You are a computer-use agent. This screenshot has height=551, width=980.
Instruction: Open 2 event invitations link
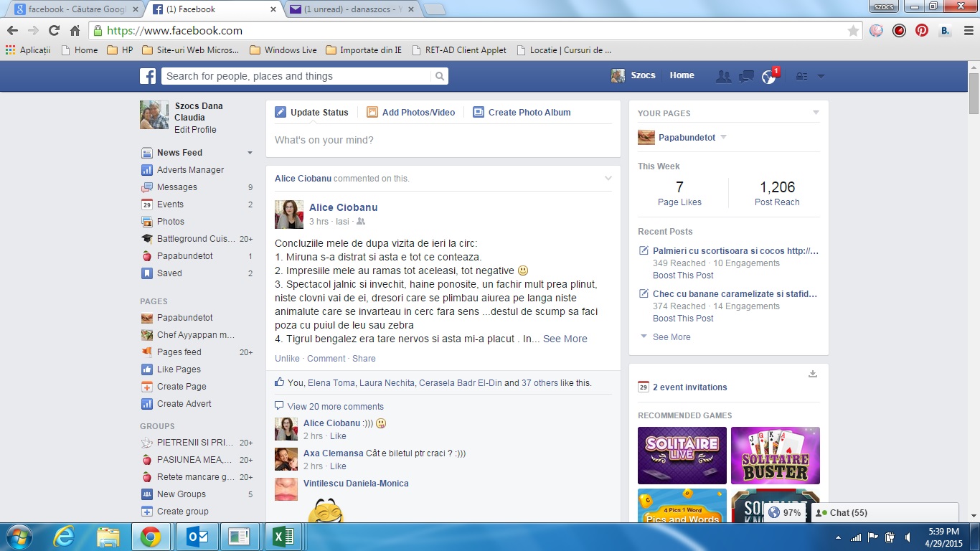point(689,387)
